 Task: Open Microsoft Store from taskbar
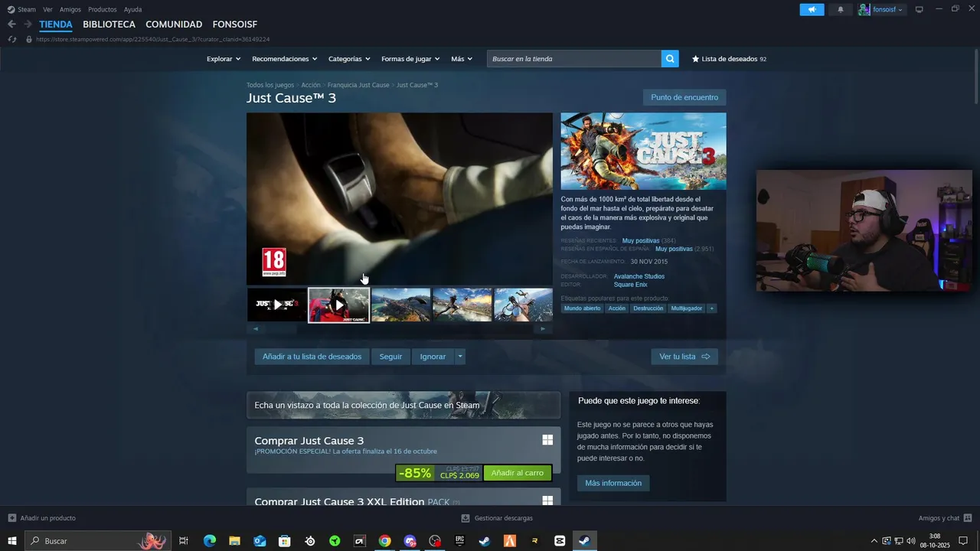pos(284,541)
